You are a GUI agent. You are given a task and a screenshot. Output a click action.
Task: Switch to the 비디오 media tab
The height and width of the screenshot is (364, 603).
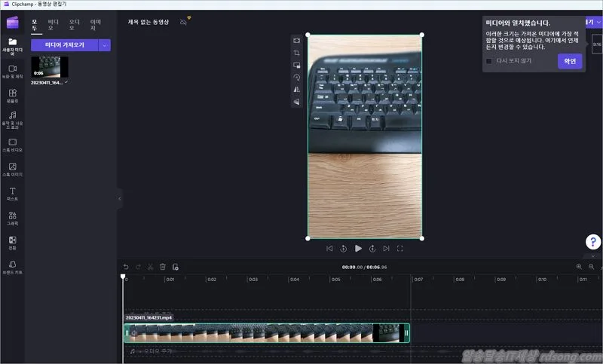tap(53, 25)
